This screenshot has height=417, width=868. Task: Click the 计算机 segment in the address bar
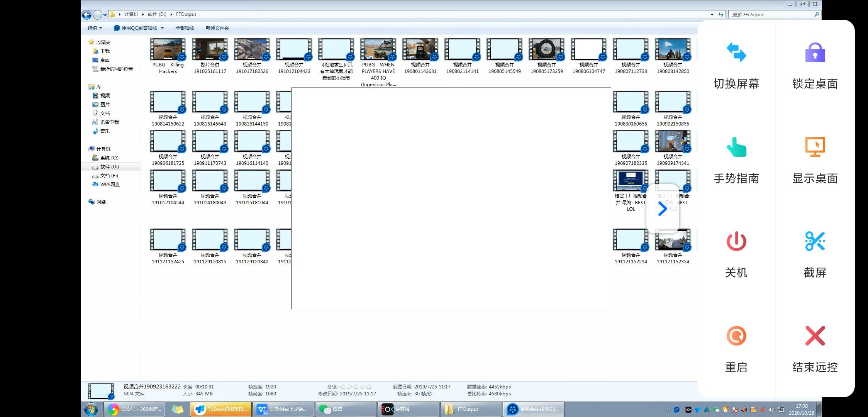click(131, 14)
